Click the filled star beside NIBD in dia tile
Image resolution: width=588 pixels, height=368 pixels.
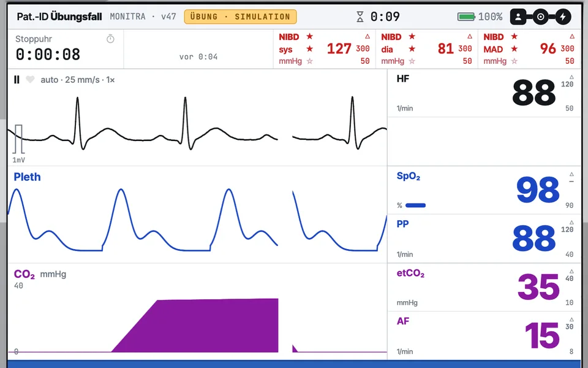pyautogui.click(x=412, y=36)
